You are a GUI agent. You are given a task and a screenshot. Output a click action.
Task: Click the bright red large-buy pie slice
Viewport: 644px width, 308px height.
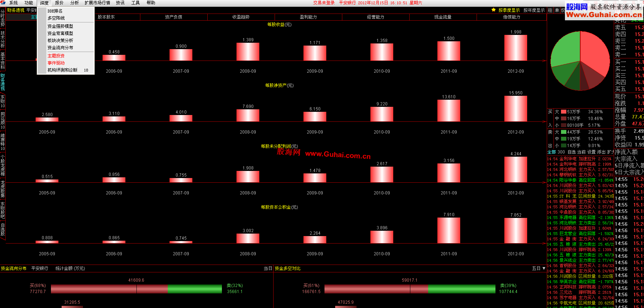click(x=595, y=52)
